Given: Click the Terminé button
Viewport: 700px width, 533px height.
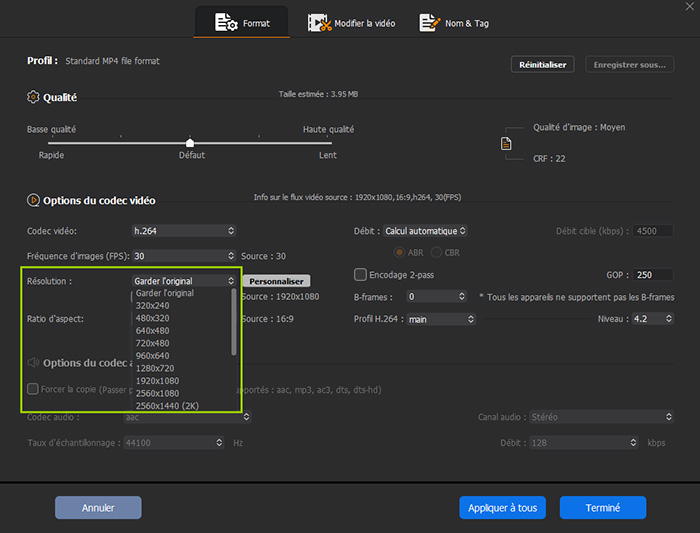Looking at the screenshot, I should [x=603, y=508].
